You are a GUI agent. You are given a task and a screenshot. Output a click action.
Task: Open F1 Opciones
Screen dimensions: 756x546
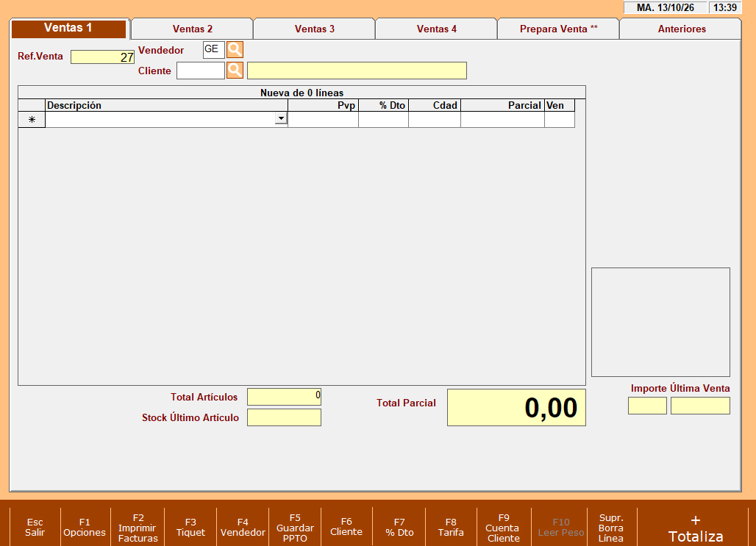point(85,527)
